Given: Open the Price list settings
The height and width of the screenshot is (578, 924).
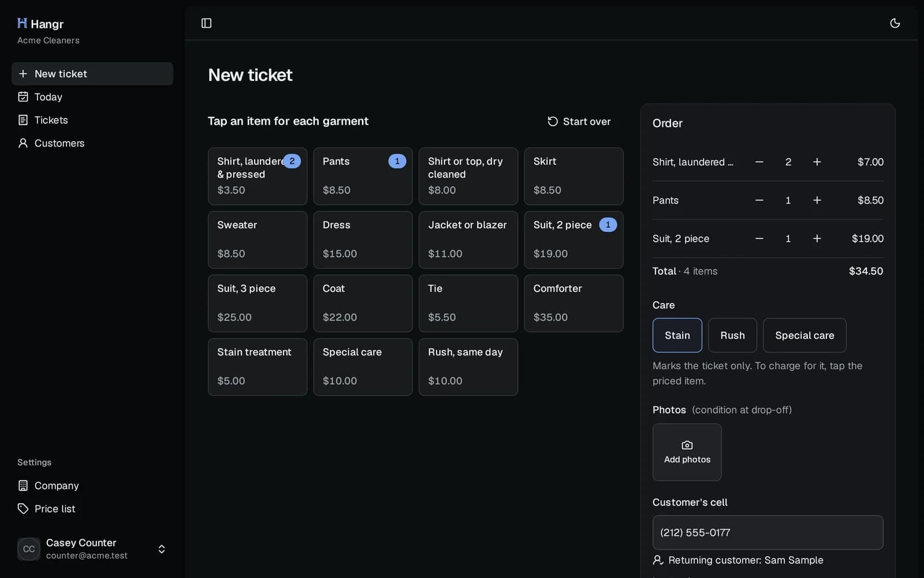Looking at the screenshot, I should (92, 509).
